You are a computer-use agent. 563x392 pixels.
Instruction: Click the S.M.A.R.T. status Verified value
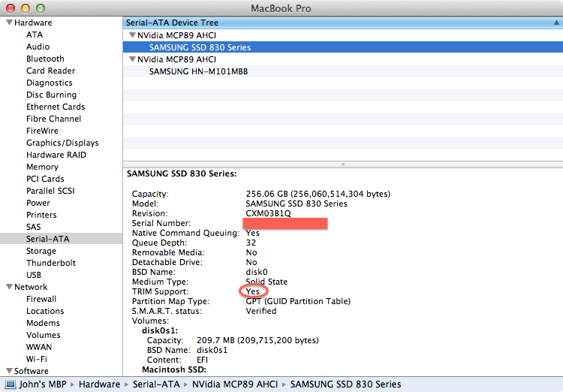point(261,311)
